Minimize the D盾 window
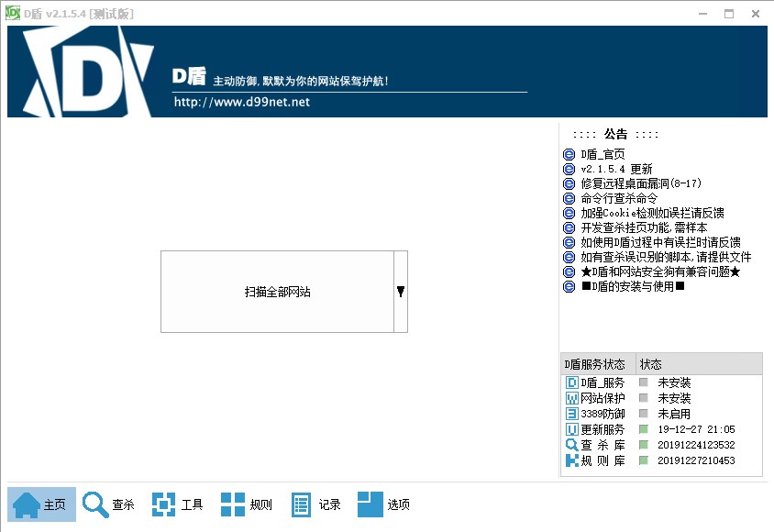Screen dimensions: 774x532 (x=702, y=14)
